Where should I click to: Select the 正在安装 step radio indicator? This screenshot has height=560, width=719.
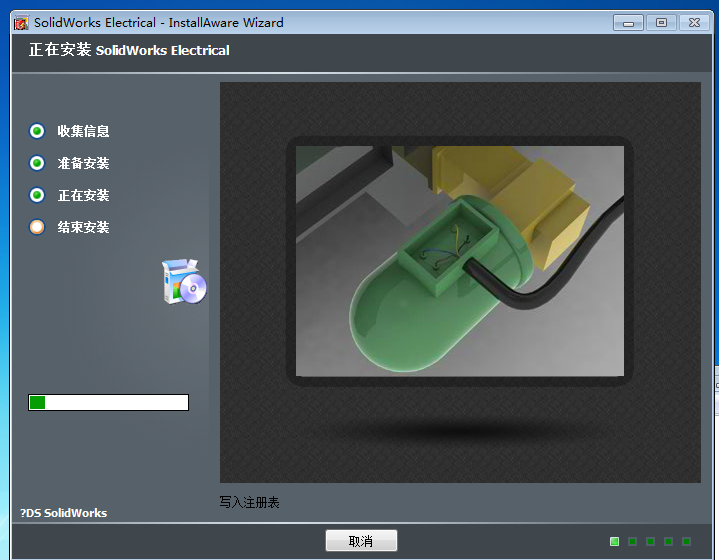[37, 195]
